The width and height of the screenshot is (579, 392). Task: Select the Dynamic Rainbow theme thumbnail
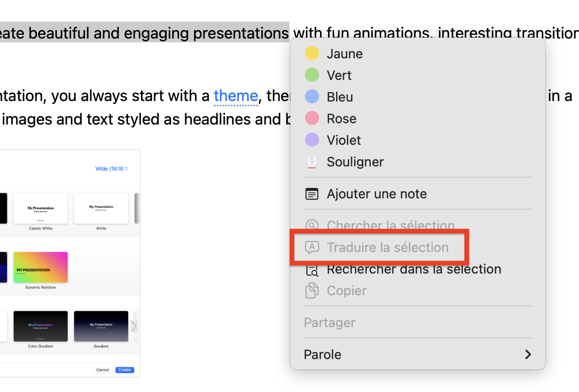40,267
